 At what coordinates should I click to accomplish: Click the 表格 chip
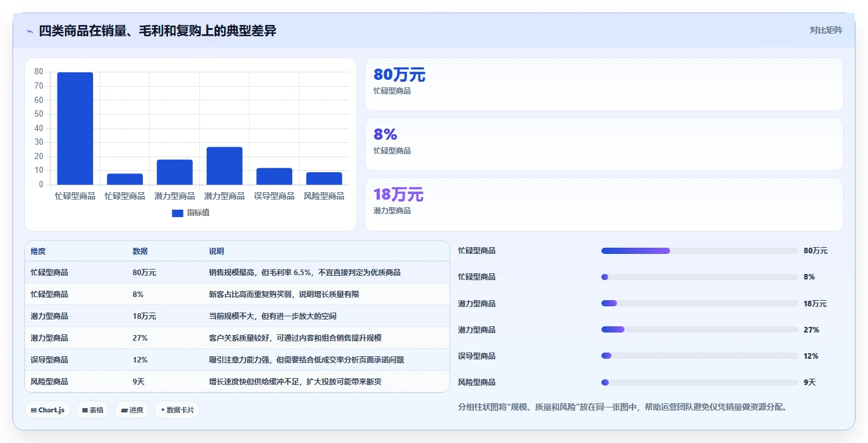click(x=92, y=410)
